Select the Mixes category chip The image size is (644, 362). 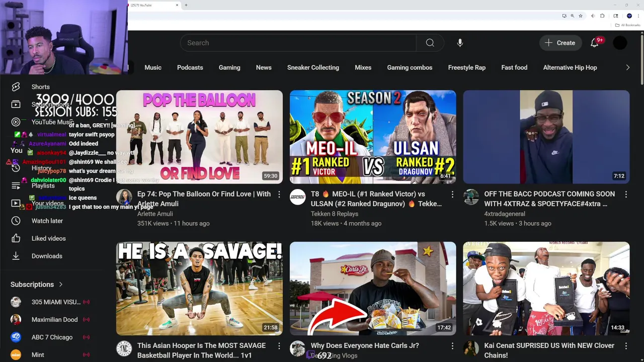coord(363,67)
